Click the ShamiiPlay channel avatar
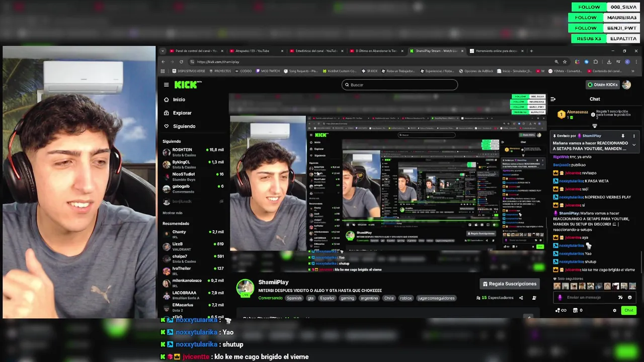This screenshot has width=644, height=362. coord(246,288)
